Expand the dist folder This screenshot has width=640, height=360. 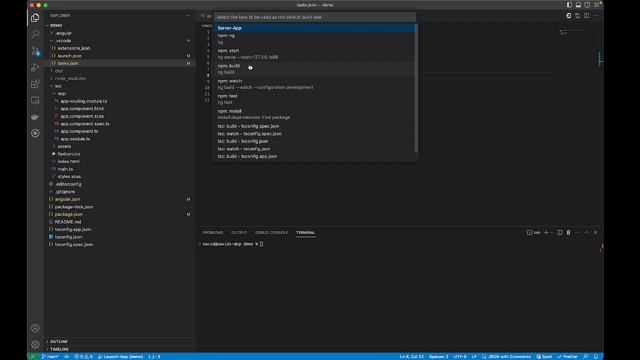(x=59, y=71)
